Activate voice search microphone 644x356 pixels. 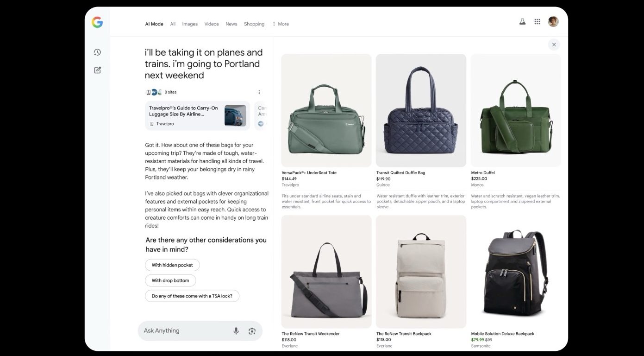(x=236, y=331)
